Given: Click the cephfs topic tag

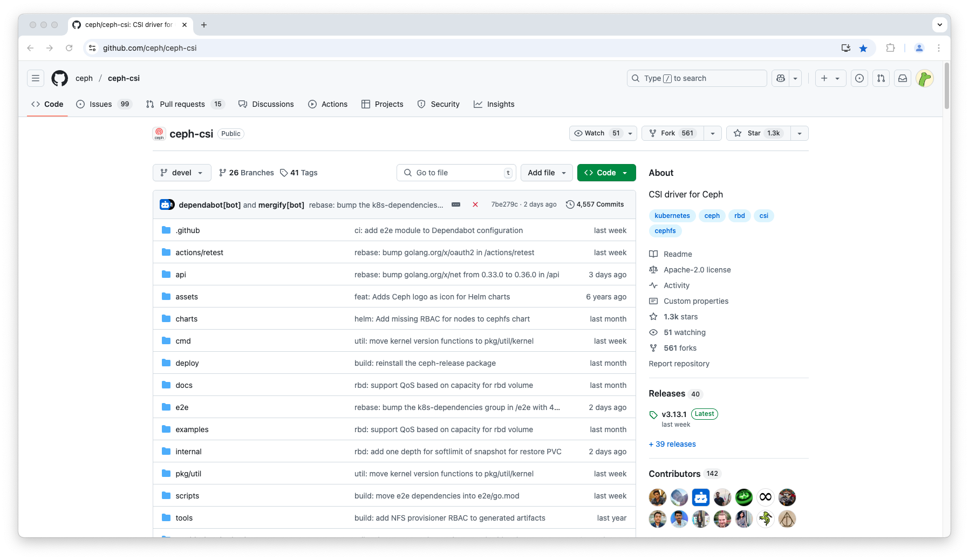Looking at the screenshot, I should coord(665,231).
